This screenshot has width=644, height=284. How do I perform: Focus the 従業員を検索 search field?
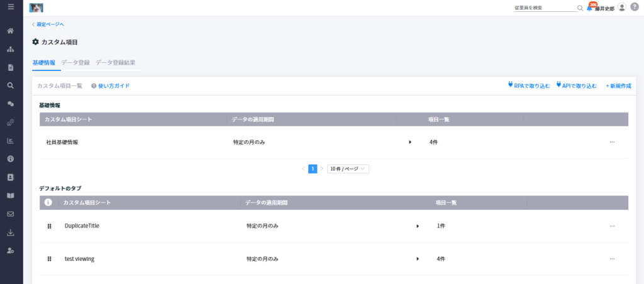click(x=545, y=8)
